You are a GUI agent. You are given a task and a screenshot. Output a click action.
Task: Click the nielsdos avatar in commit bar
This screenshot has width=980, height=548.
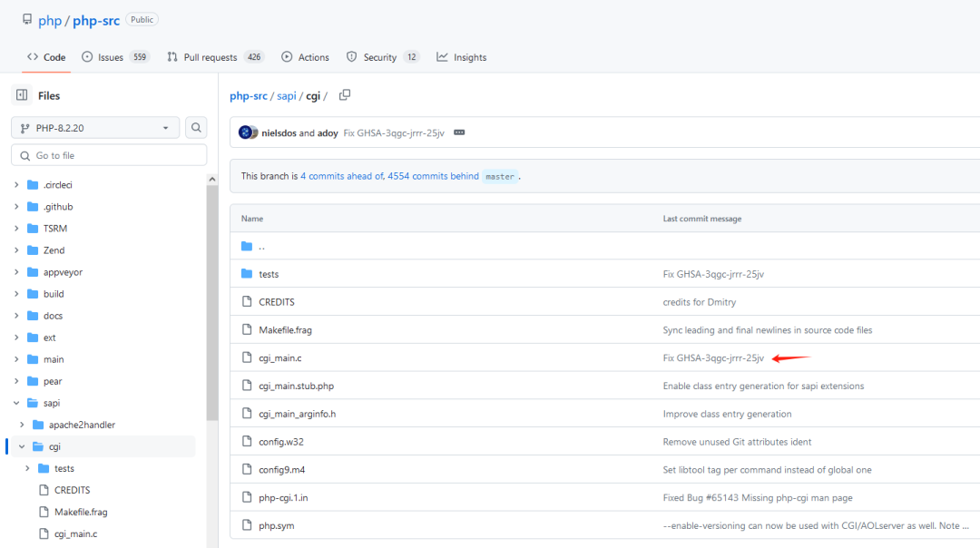tap(246, 132)
